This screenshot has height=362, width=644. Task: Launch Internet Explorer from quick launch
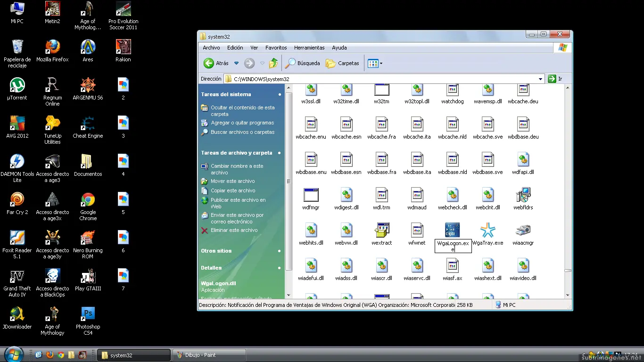(x=39, y=355)
